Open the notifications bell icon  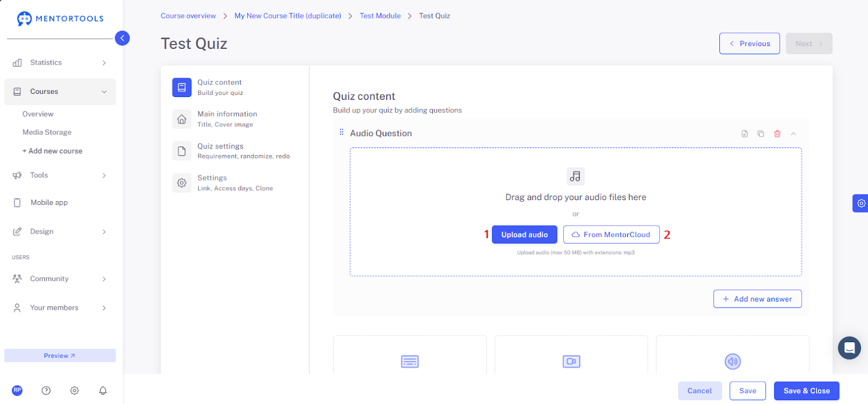pos(103,390)
